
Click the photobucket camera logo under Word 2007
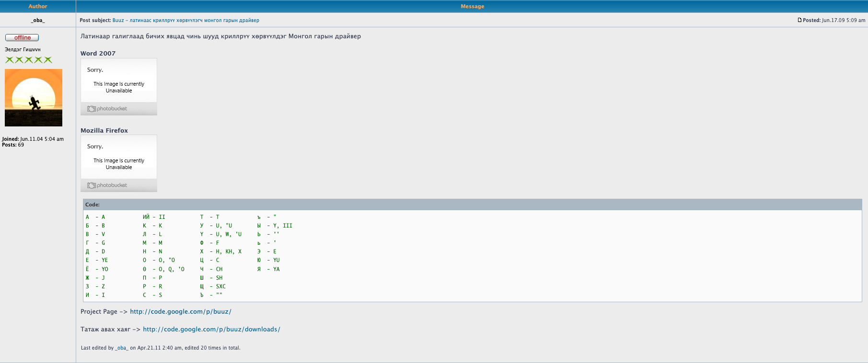(92, 109)
